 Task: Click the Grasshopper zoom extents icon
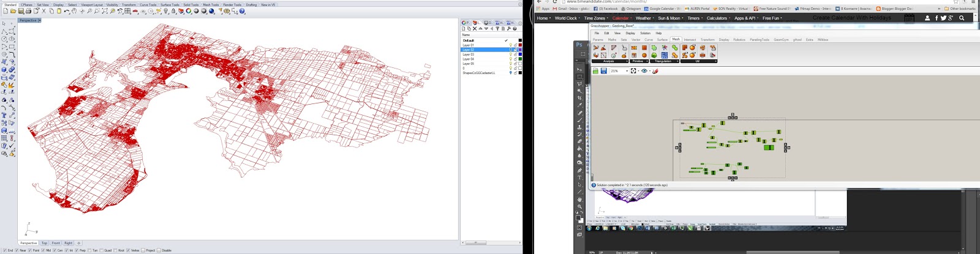(633, 71)
